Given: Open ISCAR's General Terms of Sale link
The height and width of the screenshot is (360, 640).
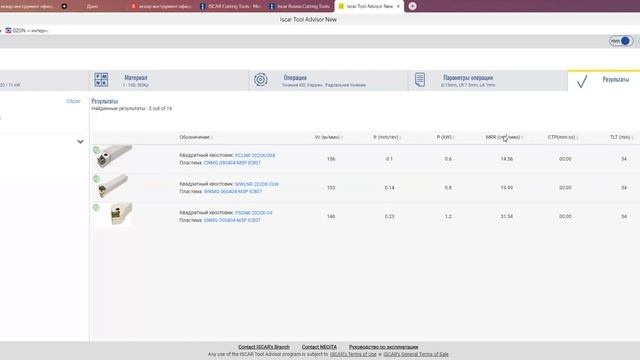Looking at the screenshot, I should [416, 354].
